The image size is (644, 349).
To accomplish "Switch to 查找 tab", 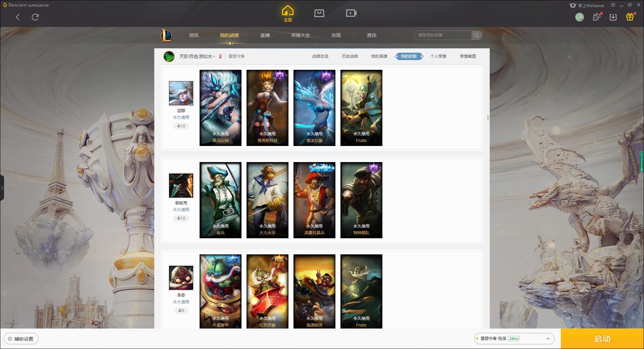I will pyautogui.click(x=372, y=35).
